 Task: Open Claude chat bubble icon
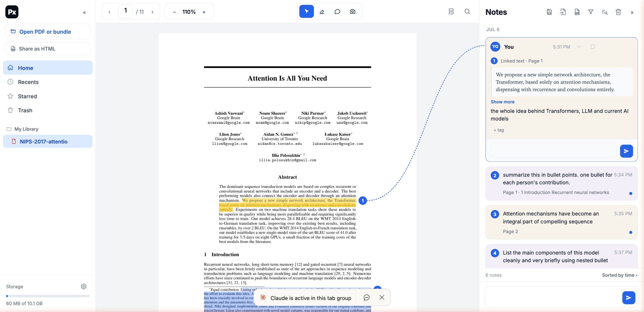tap(366, 297)
